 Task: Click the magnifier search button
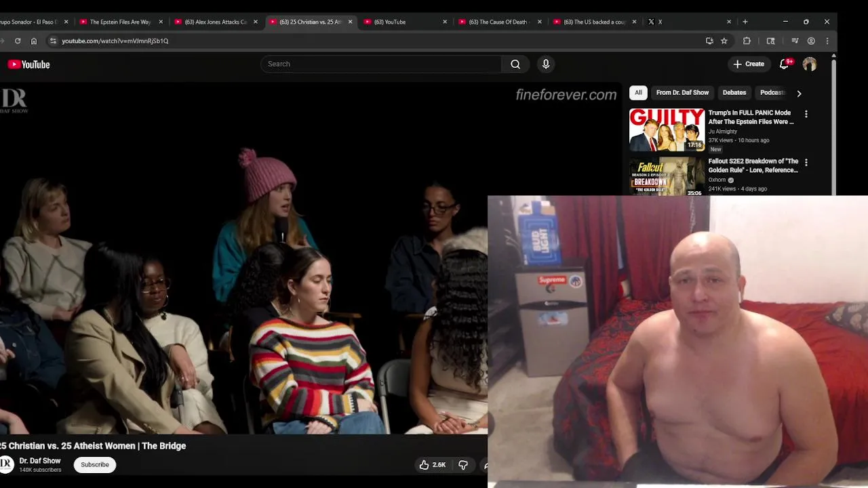pyautogui.click(x=515, y=64)
